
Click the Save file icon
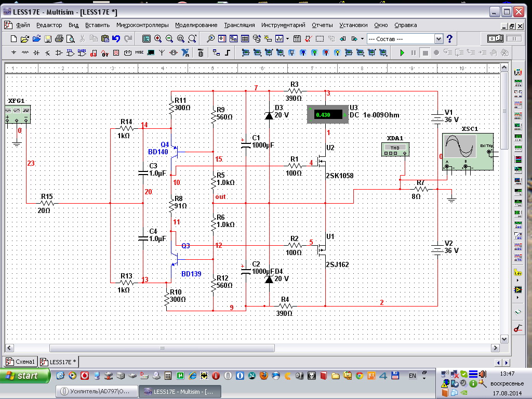pos(48,39)
